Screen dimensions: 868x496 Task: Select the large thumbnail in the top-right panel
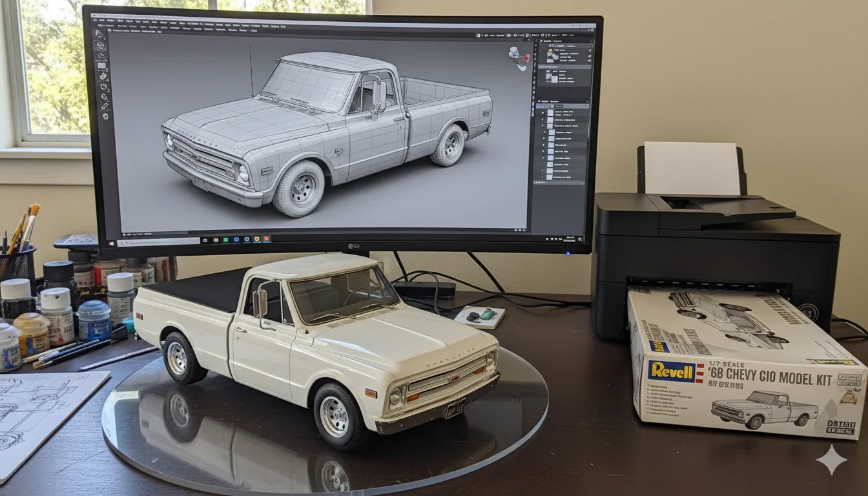(552, 56)
